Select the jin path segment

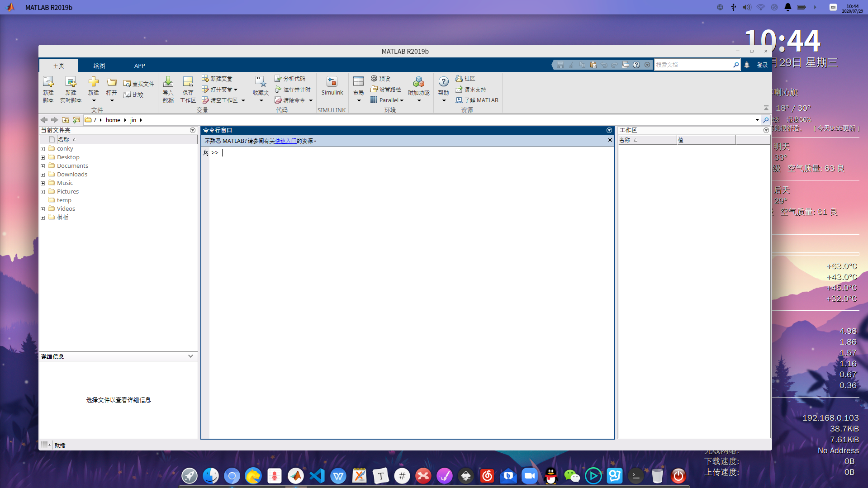click(x=133, y=120)
